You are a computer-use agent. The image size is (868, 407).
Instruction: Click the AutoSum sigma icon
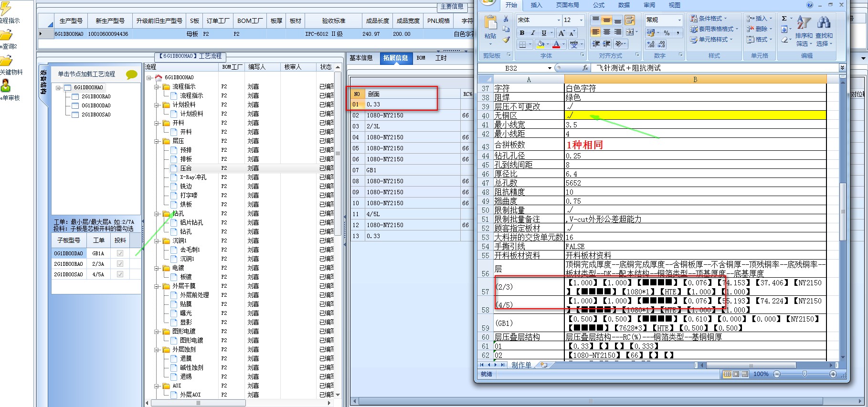784,19
